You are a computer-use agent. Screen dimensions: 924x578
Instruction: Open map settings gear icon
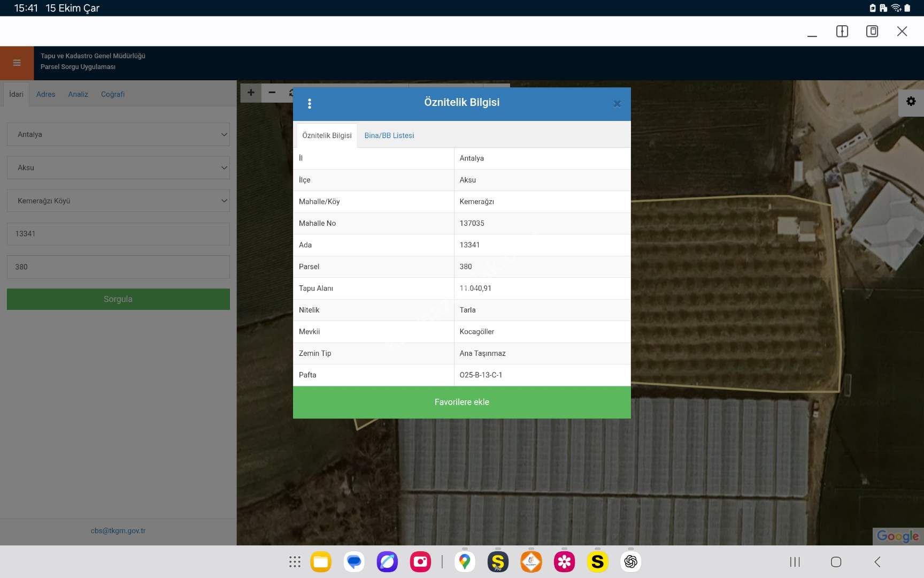911,101
